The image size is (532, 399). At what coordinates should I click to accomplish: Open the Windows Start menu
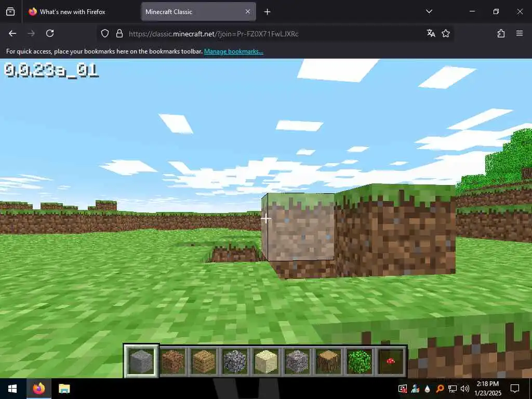click(x=12, y=389)
